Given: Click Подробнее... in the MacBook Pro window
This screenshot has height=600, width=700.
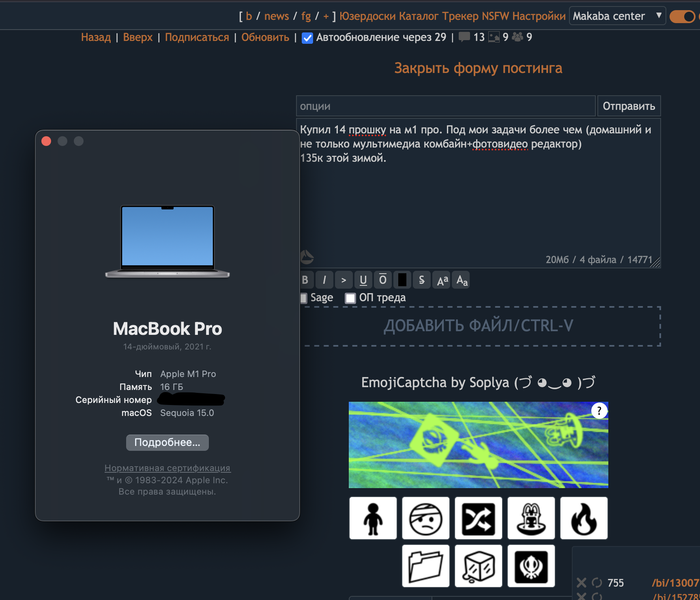Looking at the screenshot, I should point(167,442).
